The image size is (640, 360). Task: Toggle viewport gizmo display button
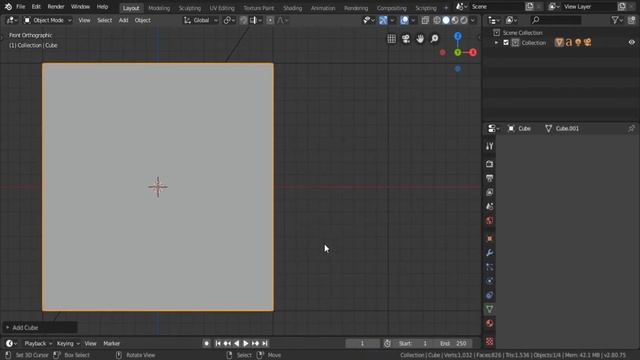(383, 20)
